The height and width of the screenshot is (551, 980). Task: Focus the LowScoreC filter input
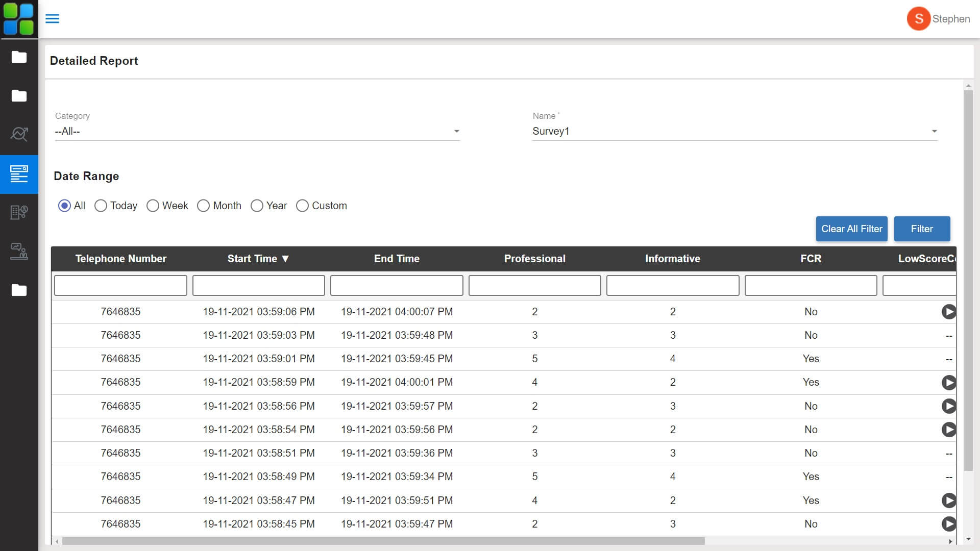pos(919,285)
